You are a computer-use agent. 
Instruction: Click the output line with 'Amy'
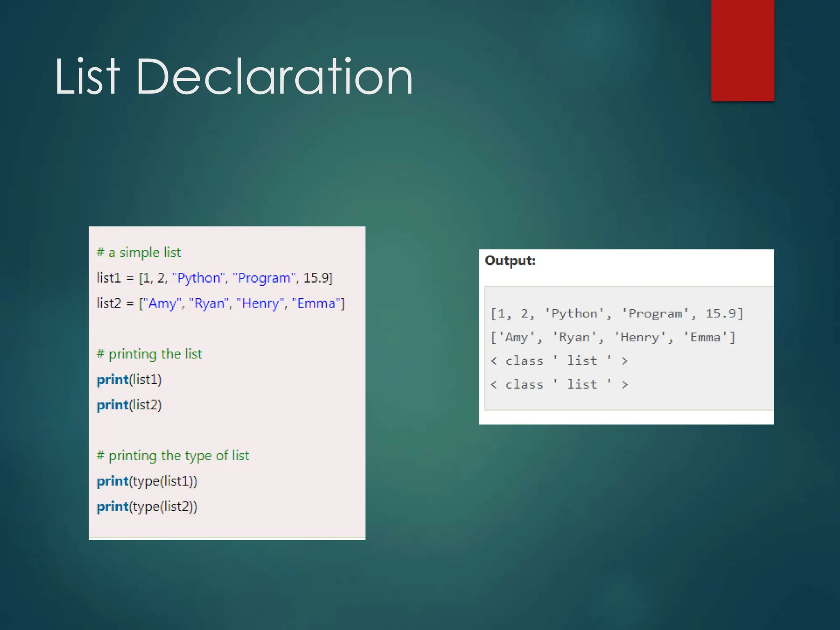(613, 338)
